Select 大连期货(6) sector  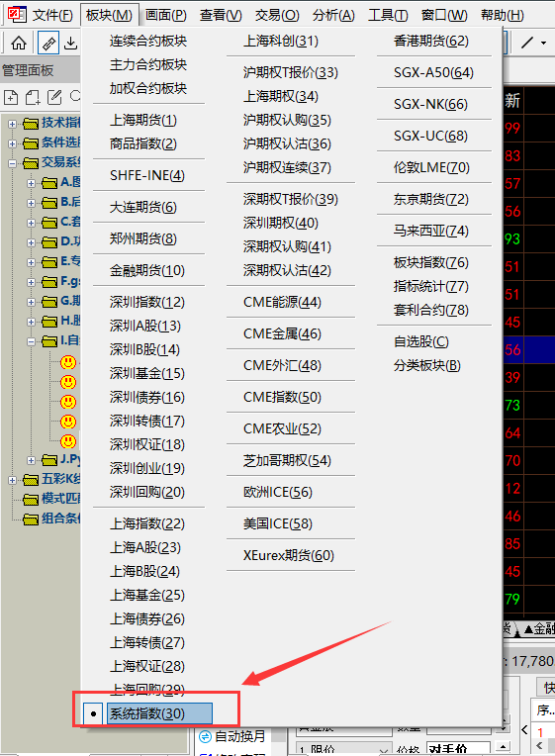pyautogui.click(x=143, y=208)
